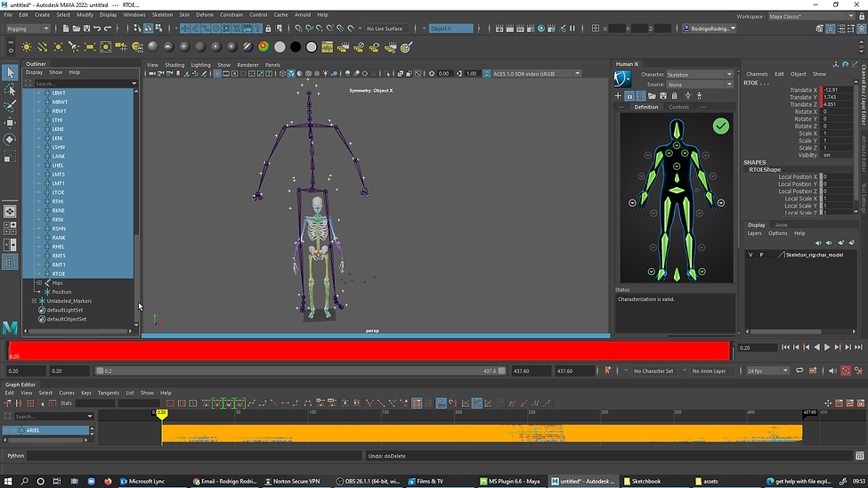Click the playback range slider bar
This screenshot has height=488, width=868.
tap(301, 371)
